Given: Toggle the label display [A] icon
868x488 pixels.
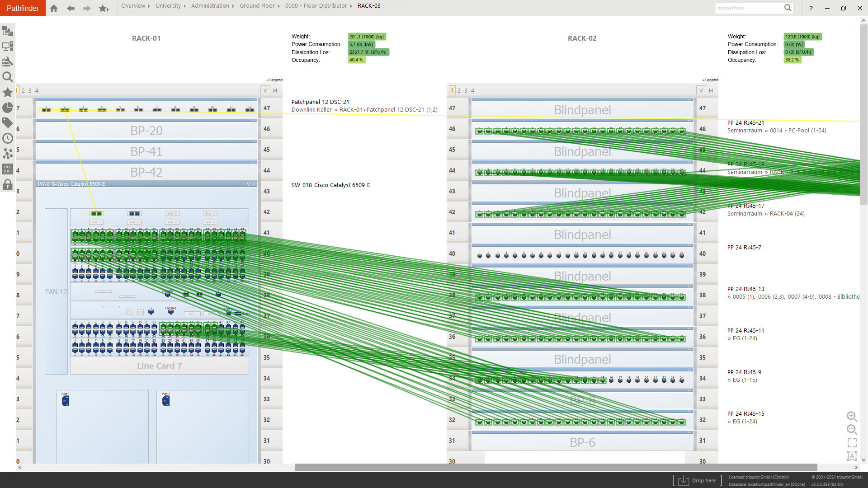Looking at the screenshot, I should tap(852, 456).
